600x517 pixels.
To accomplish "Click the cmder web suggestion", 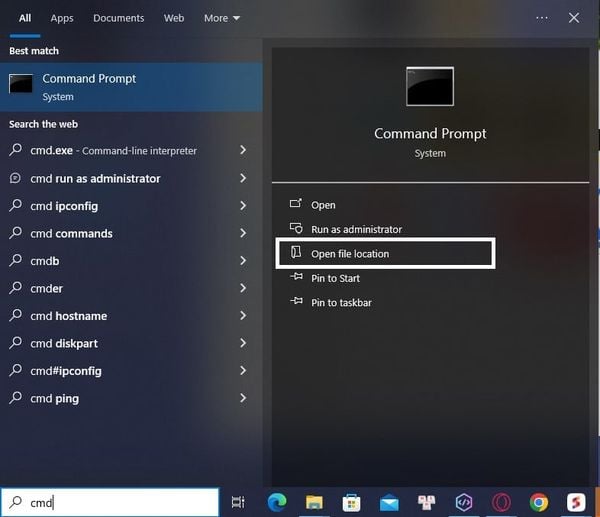I will pos(131,289).
